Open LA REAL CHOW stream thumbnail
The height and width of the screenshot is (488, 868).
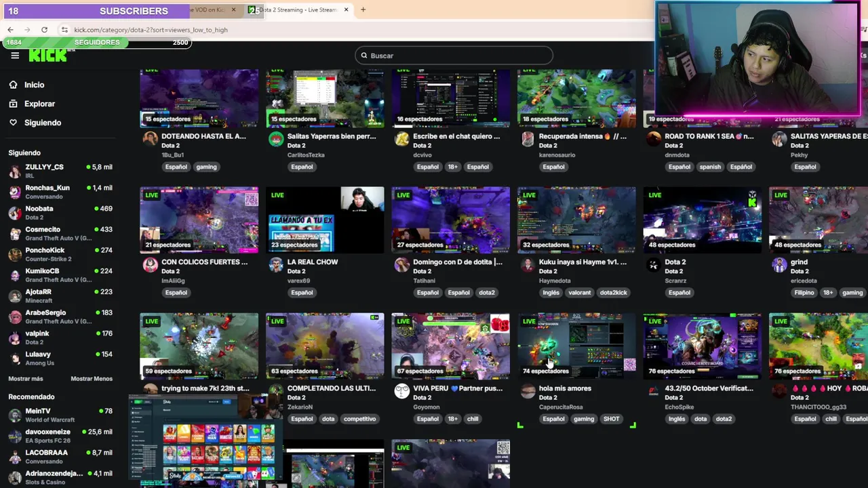tap(325, 220)
